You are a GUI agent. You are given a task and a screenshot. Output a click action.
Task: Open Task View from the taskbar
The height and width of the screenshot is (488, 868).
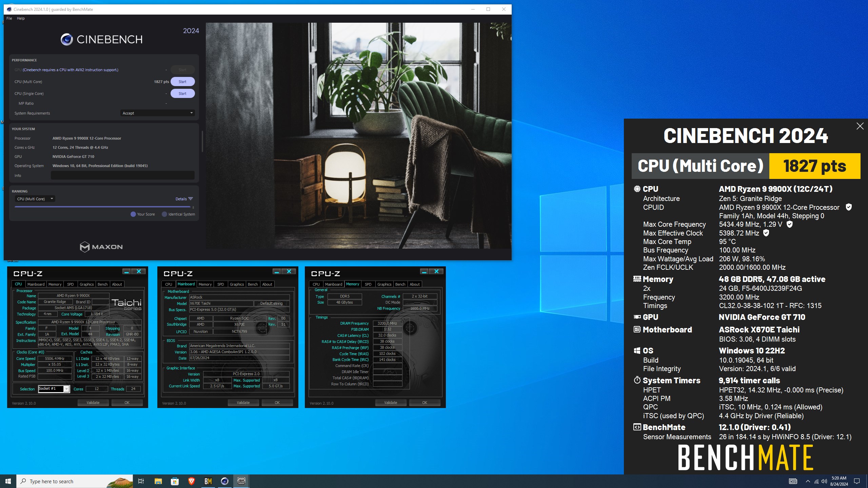141,481
